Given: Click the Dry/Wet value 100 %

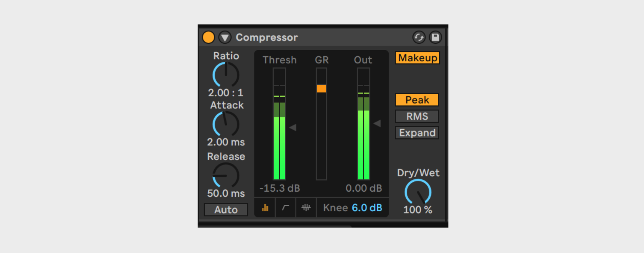Looking at the screenshot, I should click(418, 210).
